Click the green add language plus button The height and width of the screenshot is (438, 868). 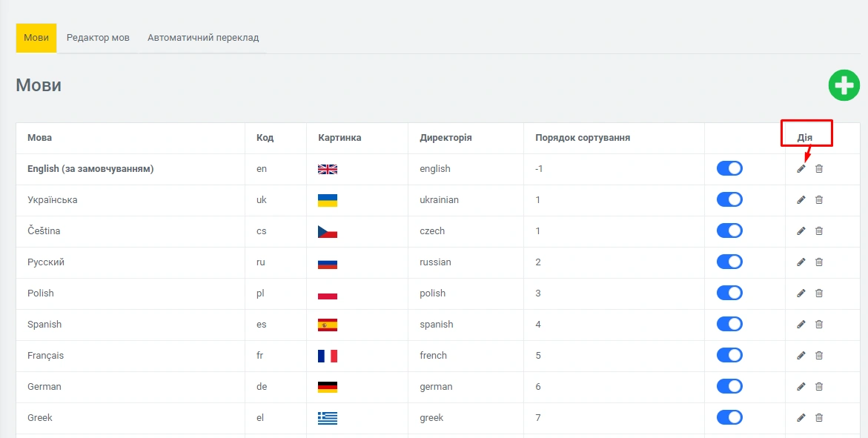tap(844, 85)
